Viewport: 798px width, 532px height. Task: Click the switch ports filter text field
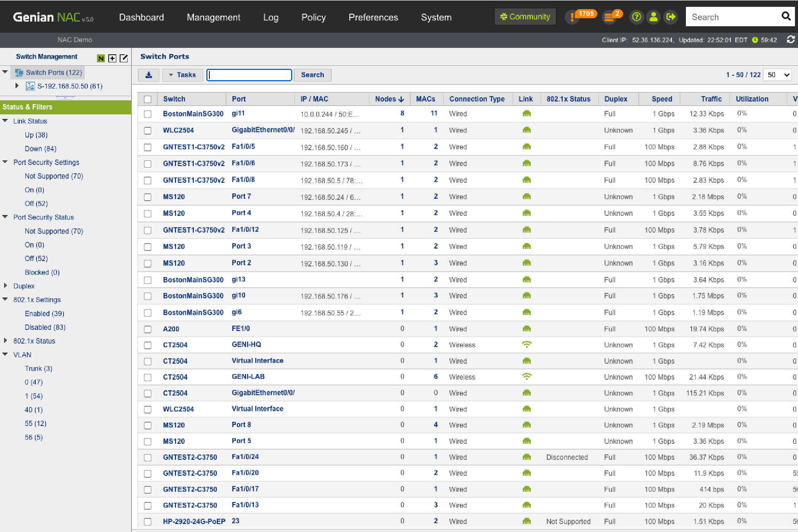(249, 75)
